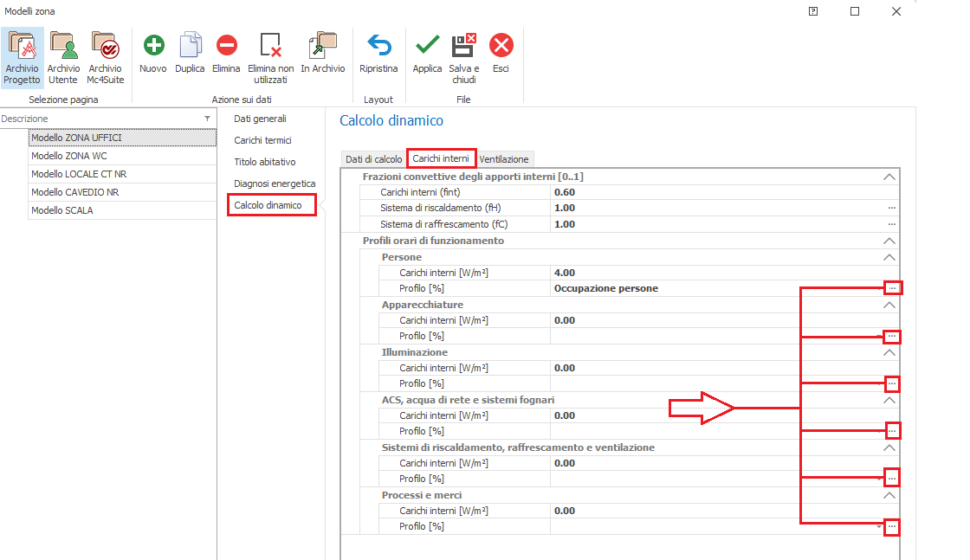The image size is (970, 560).
Task: Click the green Nuovo icon
Action: (x=153, y=45)
